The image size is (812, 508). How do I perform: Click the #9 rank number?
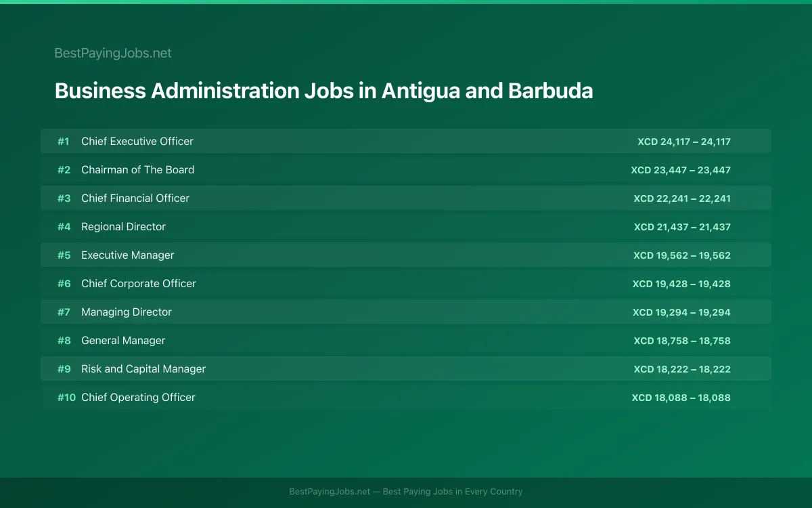(x=64, y=369)
